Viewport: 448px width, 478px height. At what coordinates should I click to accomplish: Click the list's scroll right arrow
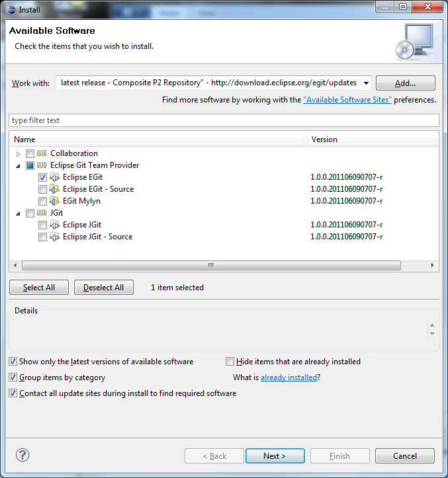(432, 265)
